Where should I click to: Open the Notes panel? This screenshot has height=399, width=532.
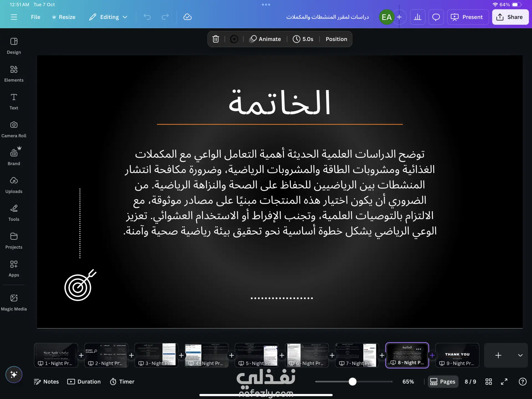coord(46,382)
